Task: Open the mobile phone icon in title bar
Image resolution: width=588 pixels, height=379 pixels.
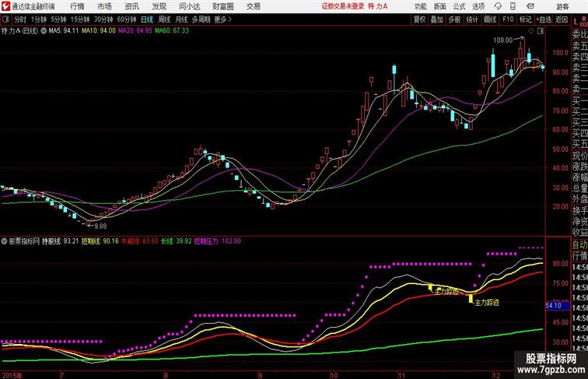Action: 513,6
